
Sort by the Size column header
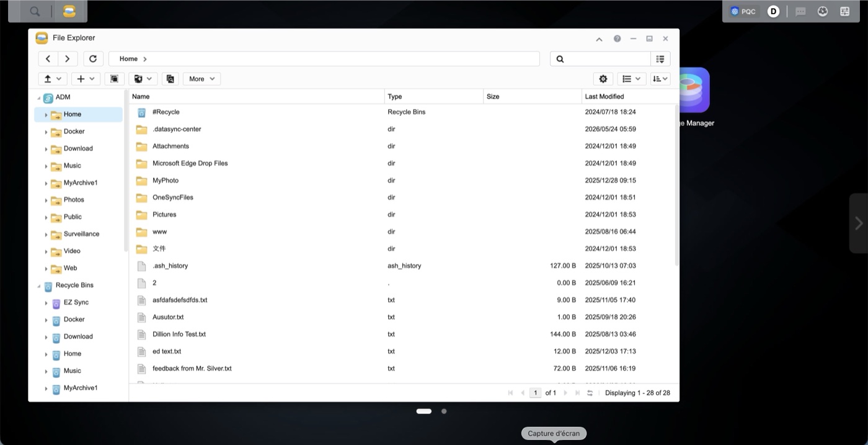click(x=533, y=96)
